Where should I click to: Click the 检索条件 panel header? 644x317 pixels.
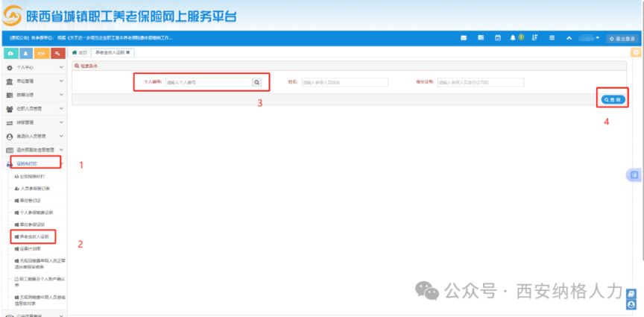click(x=349, y=66)
